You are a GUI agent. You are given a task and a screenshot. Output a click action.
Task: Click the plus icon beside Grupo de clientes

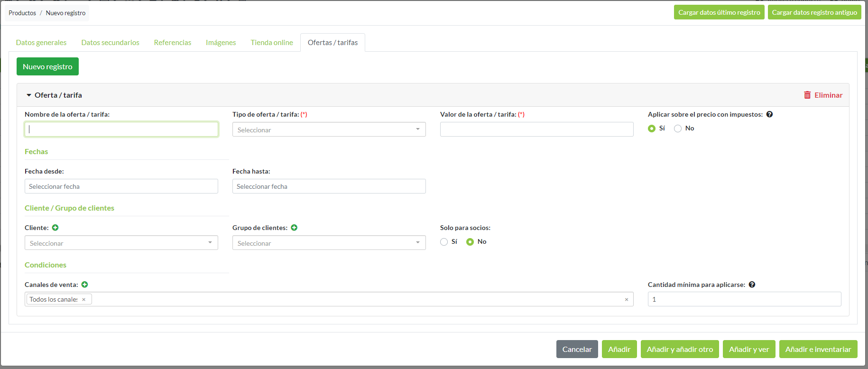click(x=294, y=228)
